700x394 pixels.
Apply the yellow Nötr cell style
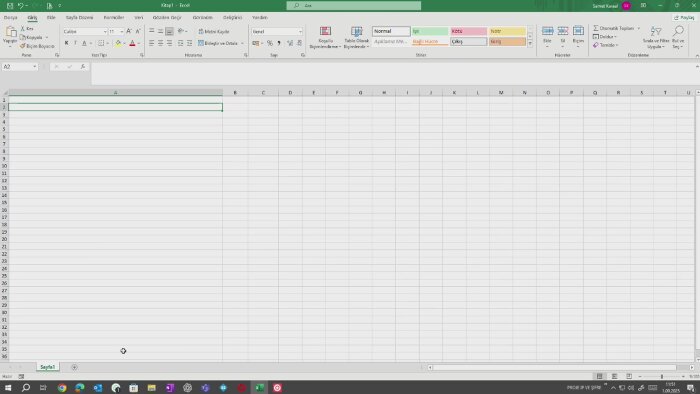pos(507,31)
